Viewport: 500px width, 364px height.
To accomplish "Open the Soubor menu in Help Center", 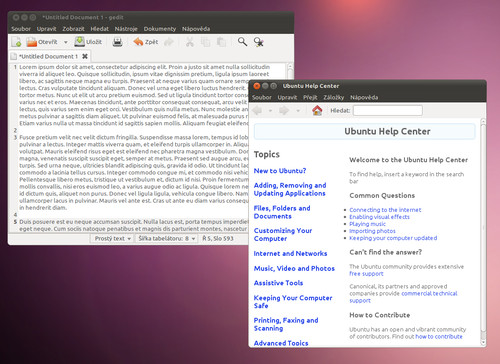I will (262, 98).
